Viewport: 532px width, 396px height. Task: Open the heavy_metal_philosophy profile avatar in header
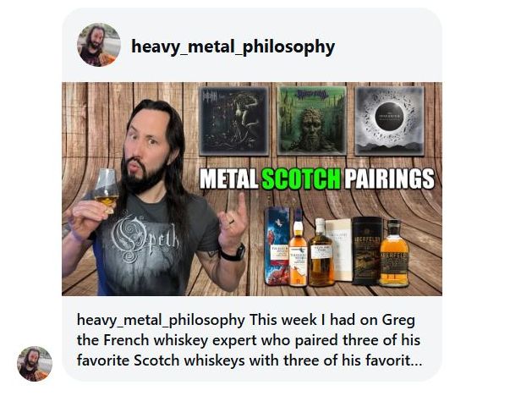(x=99, y=45)
